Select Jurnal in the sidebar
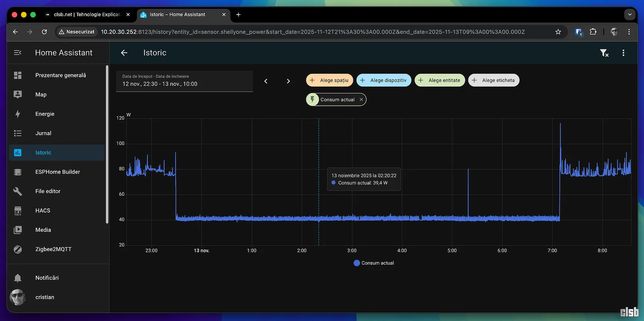The width and height of the screenshot is (644, 321). pos(43,133)
